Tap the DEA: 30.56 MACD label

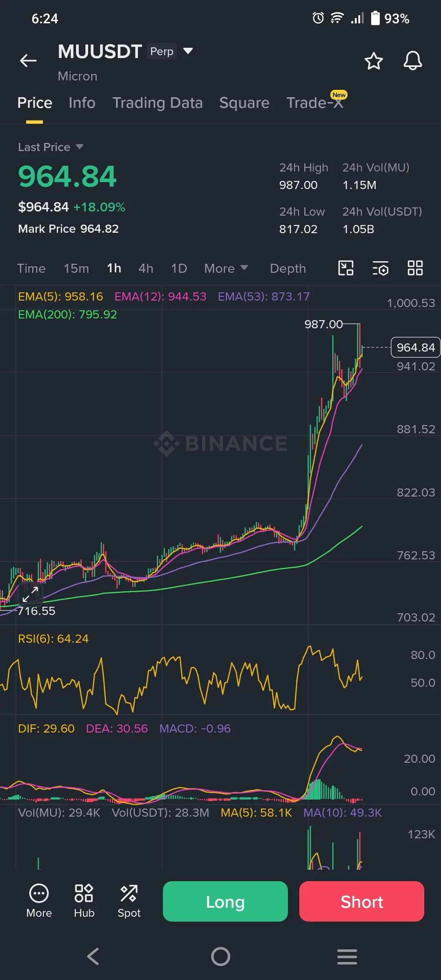117,728
